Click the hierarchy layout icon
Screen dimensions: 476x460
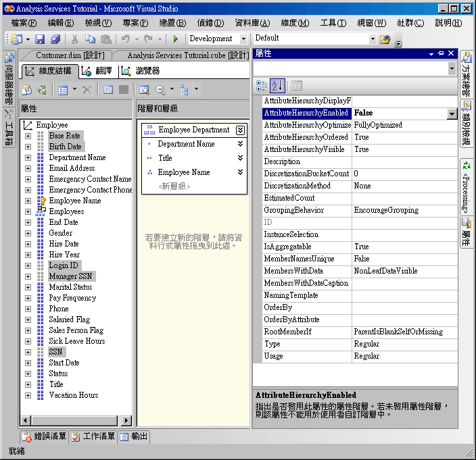[x=185, y=90]
